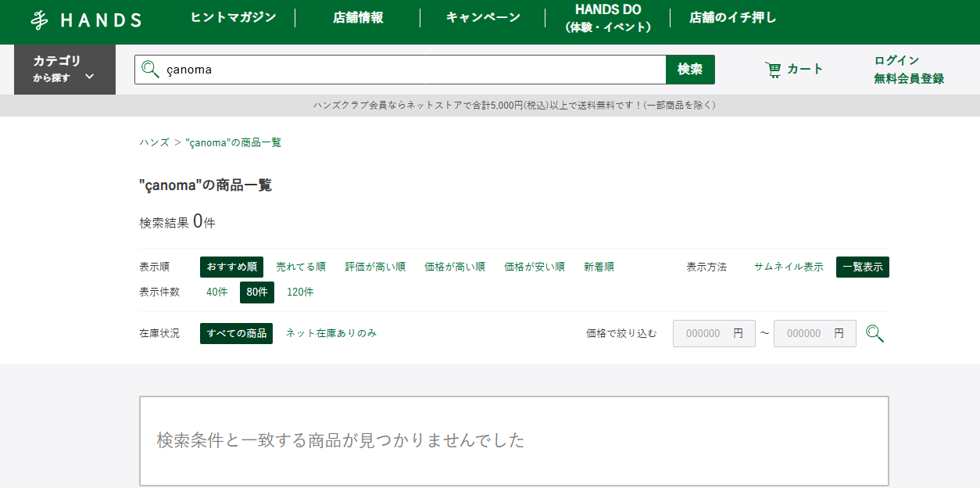Show 40件 per page
980x488 pixels.
click(x=216, y=292)
